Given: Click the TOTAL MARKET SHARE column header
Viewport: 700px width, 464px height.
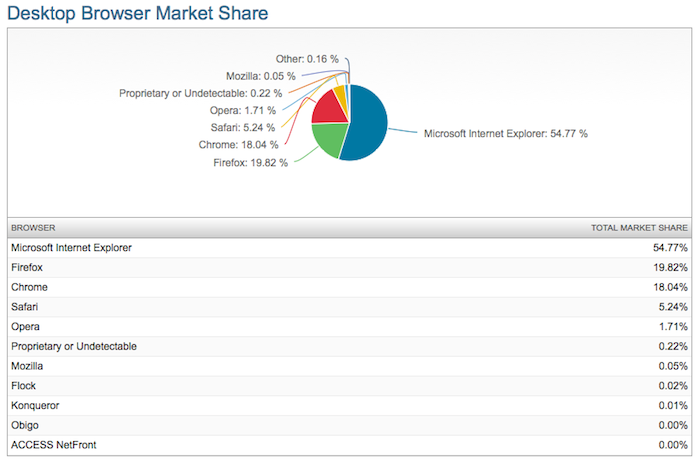Looking at the screenshot, I should (x=639, y=228).
